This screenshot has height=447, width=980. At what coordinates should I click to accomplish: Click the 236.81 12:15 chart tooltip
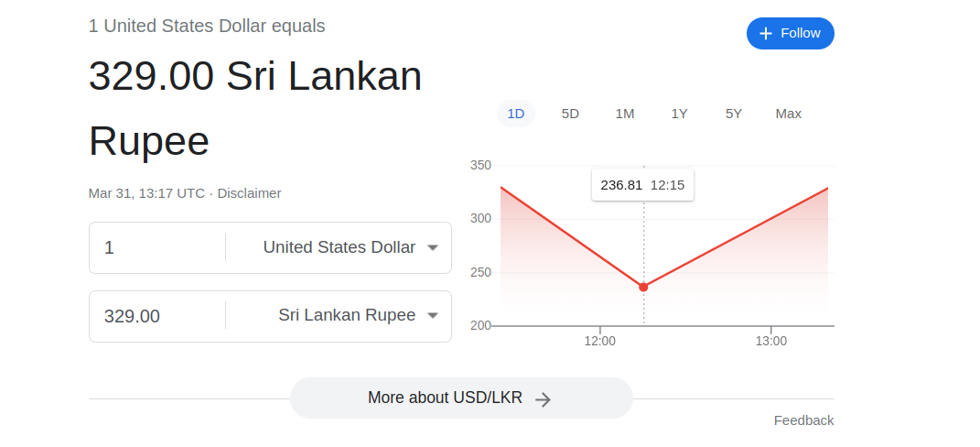[x=642, y=185]
